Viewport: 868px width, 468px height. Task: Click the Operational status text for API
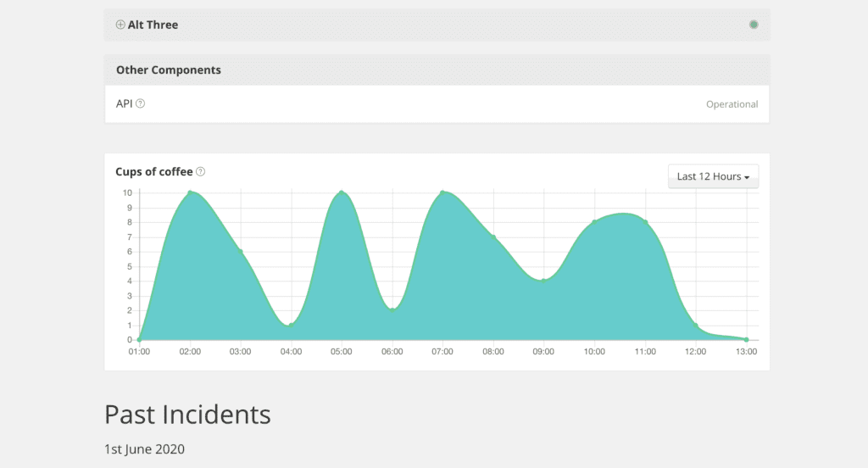coord(732,104)
